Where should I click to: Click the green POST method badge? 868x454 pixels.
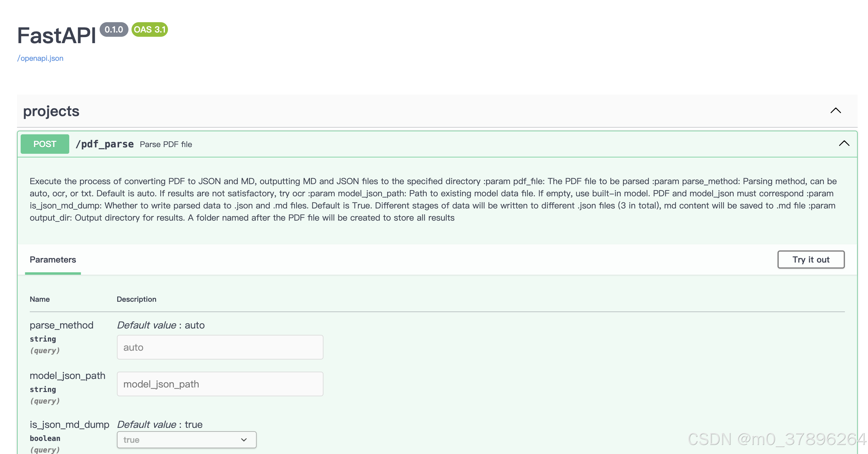[44, 144]
